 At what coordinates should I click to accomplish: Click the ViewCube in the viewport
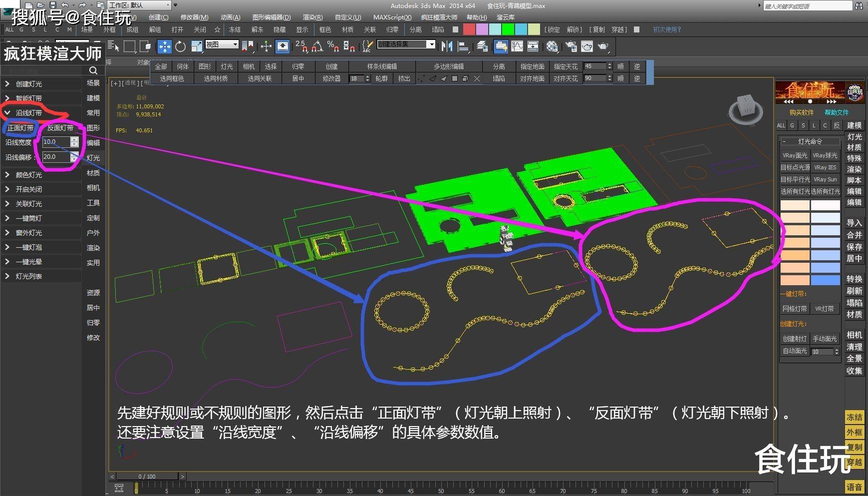pyautogui.click(x=745, y=110)
